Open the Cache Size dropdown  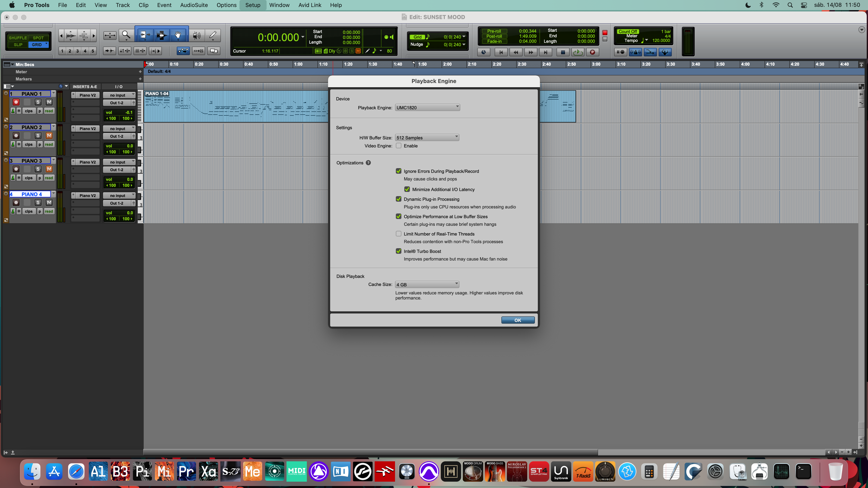[427, 284]
